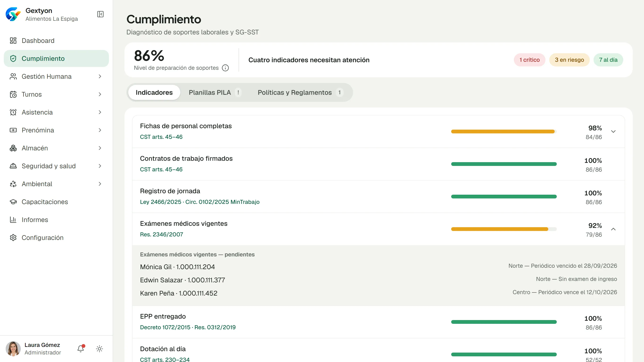Toggle light theme sun icon
This screenshot has height=362, width=644.
99,349
